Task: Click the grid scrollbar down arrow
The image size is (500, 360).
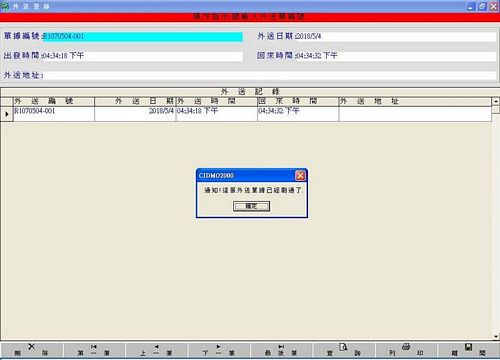Action: click(496, 337)
